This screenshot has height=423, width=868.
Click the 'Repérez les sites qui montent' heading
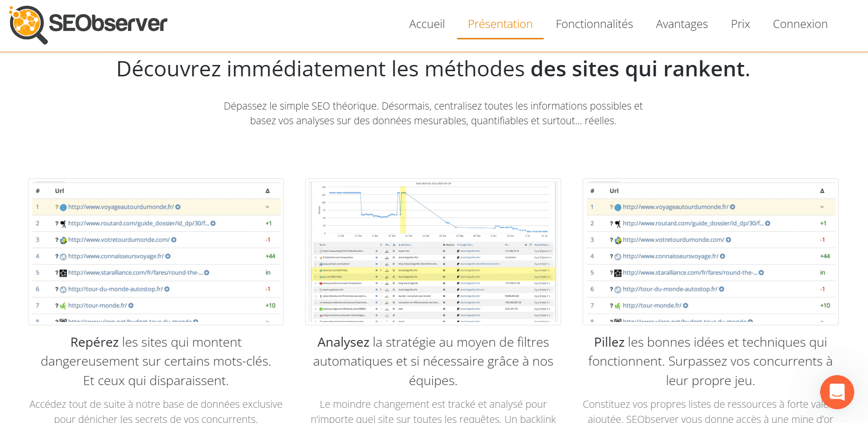(156, 361)
